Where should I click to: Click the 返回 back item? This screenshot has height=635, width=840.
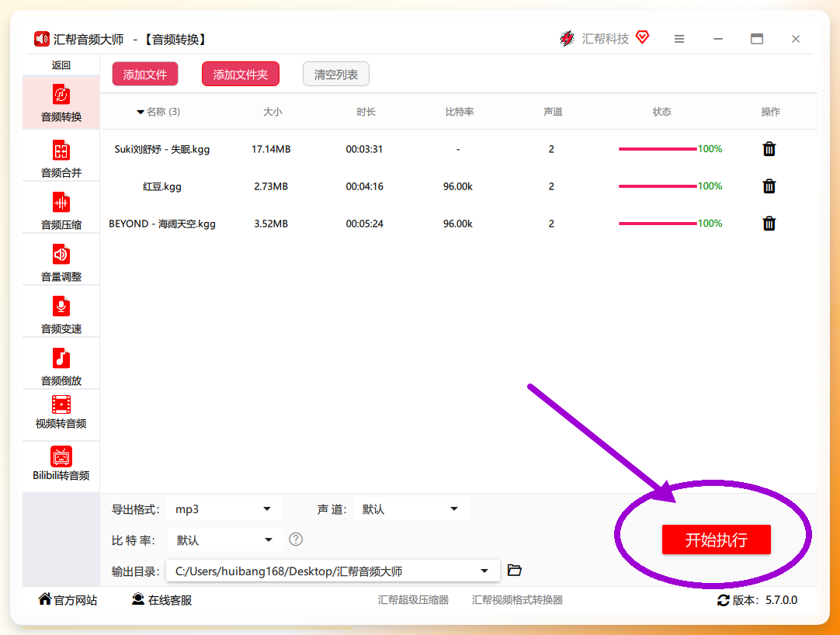coord(61,65)
